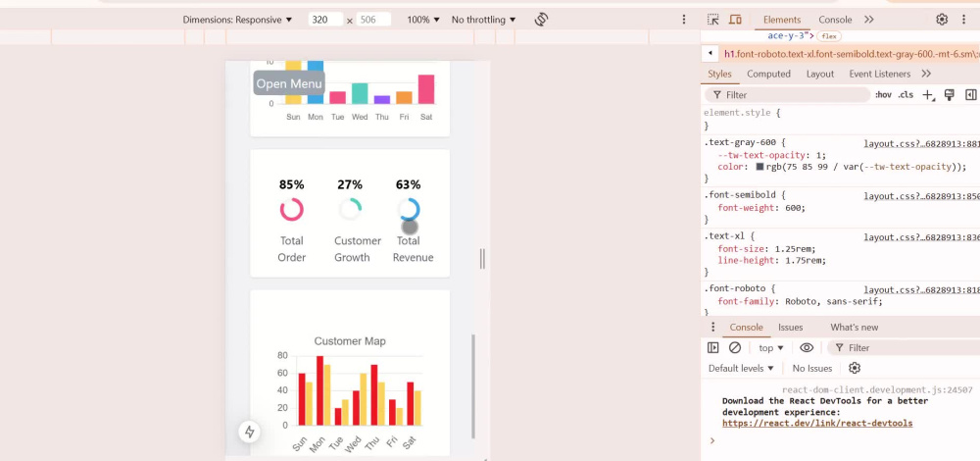Click the font-size: 1.25rem declaration

pos(767,249)
